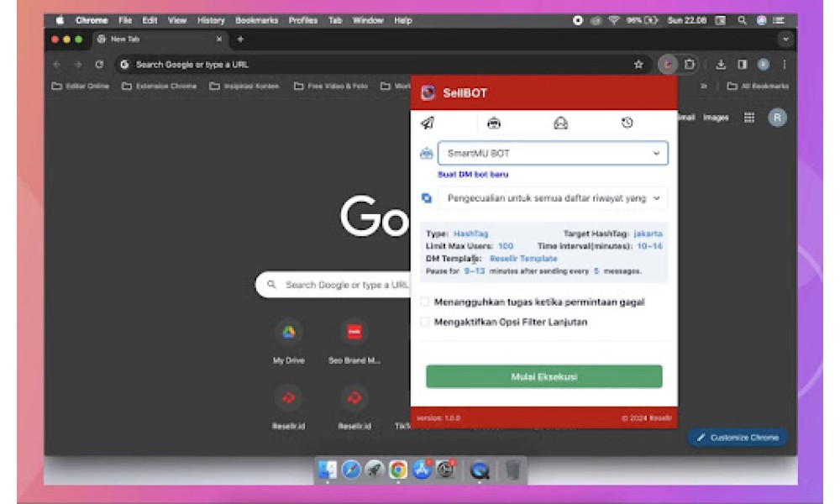Open the Seo Brand M... shortcut

pyautogui.click(x=354, y=341)
